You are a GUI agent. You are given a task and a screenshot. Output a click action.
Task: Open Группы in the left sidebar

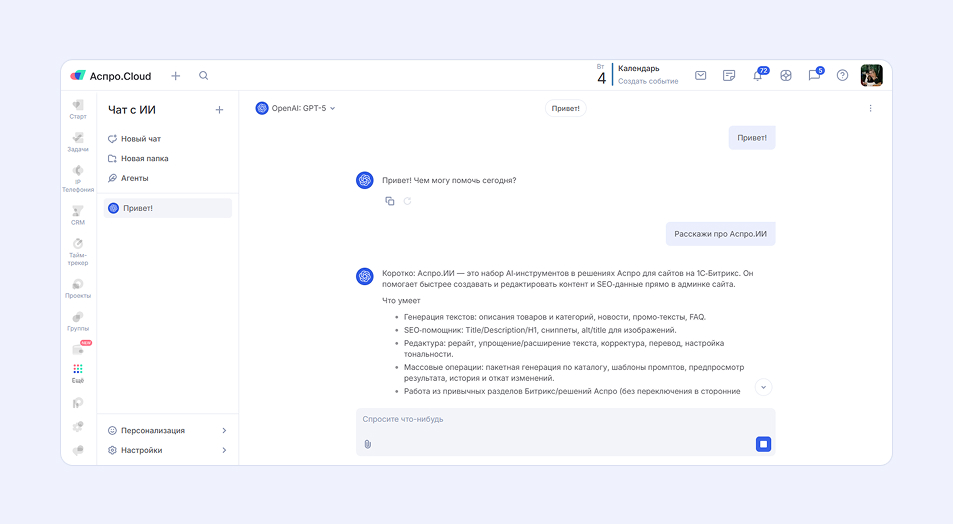[x=78, y=322]
